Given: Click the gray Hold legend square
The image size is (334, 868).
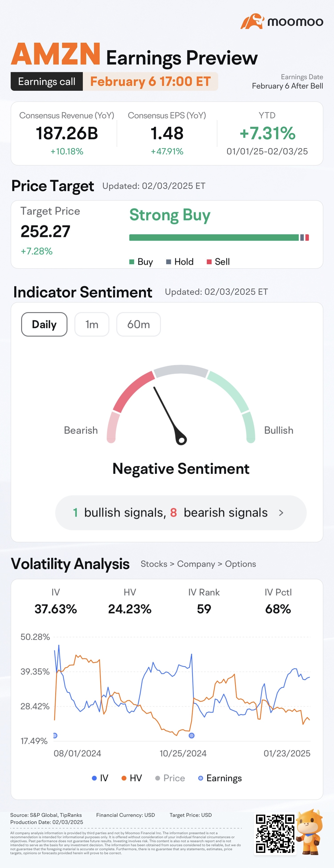Looking at the screenshot, I should coord(169,262).
